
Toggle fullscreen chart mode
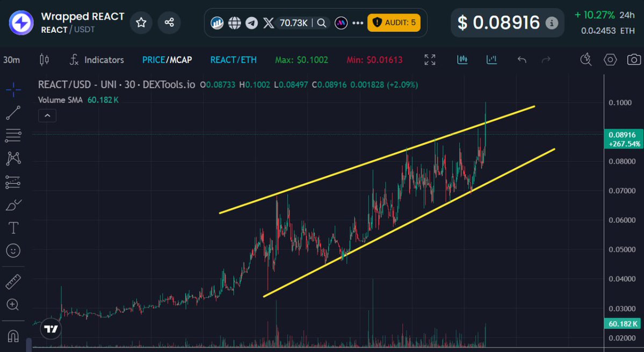point(430,60)
